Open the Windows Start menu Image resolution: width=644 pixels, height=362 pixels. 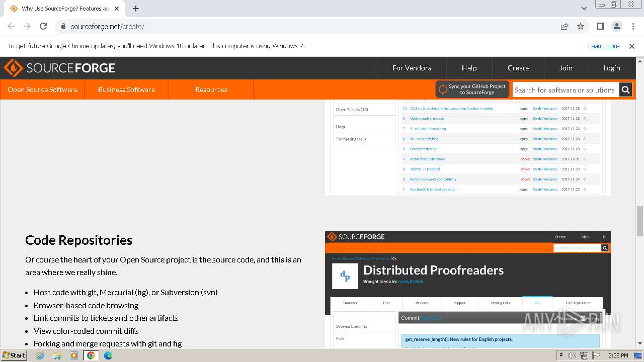click(x=14, y=355)
